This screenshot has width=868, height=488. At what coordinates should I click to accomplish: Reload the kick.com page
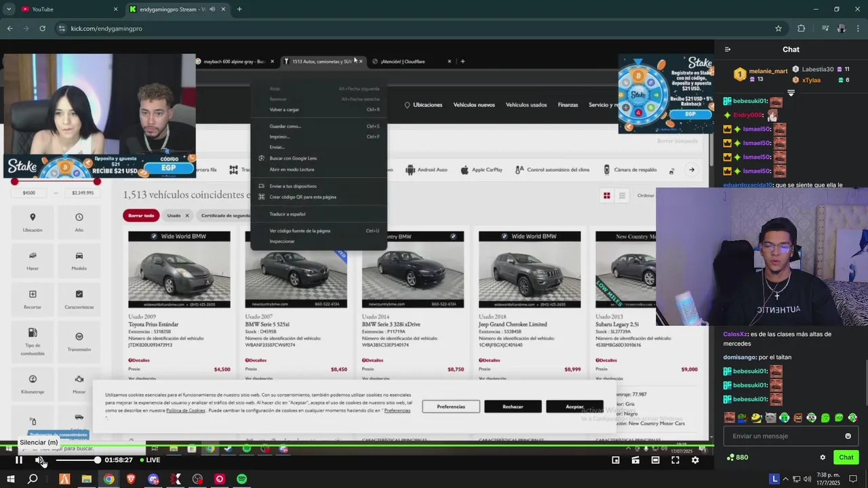pyautogui.click(x=42, y=28)
